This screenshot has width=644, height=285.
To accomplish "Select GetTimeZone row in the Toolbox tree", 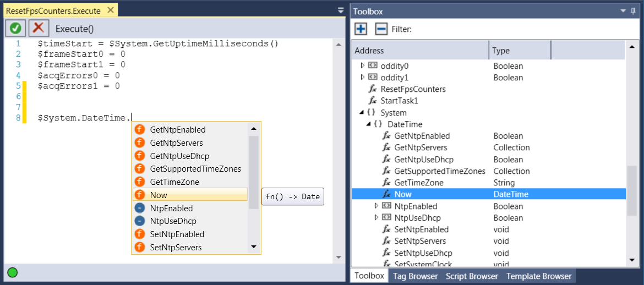I will click(418, 183).
